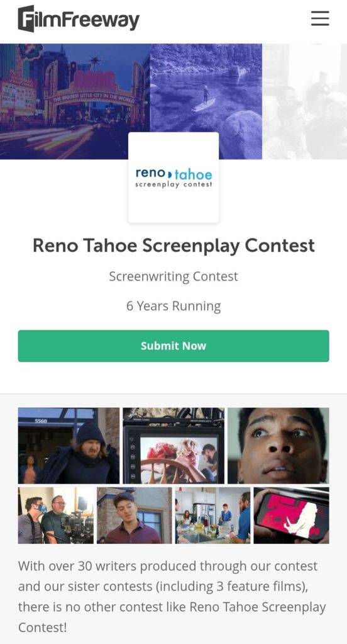The image size is (347, 644).
Task: Open thumbnail of phone with red screen
Action: coord(291,516)
